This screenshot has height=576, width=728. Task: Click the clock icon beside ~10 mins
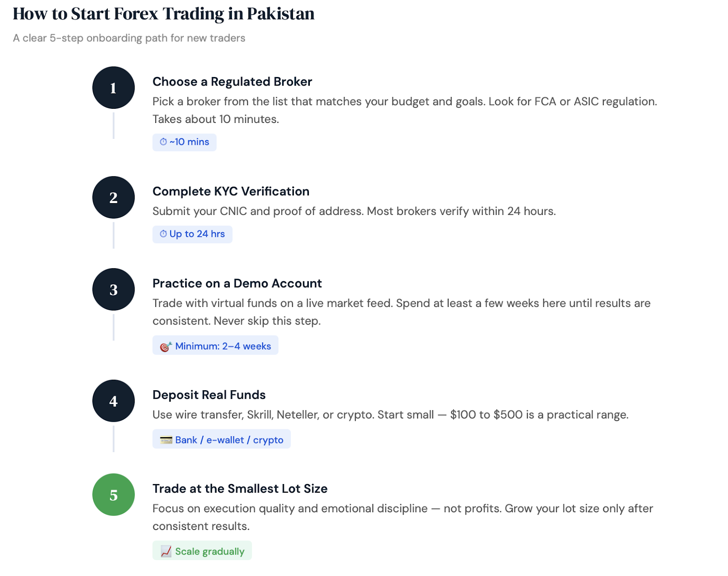[x=163, y=142]
